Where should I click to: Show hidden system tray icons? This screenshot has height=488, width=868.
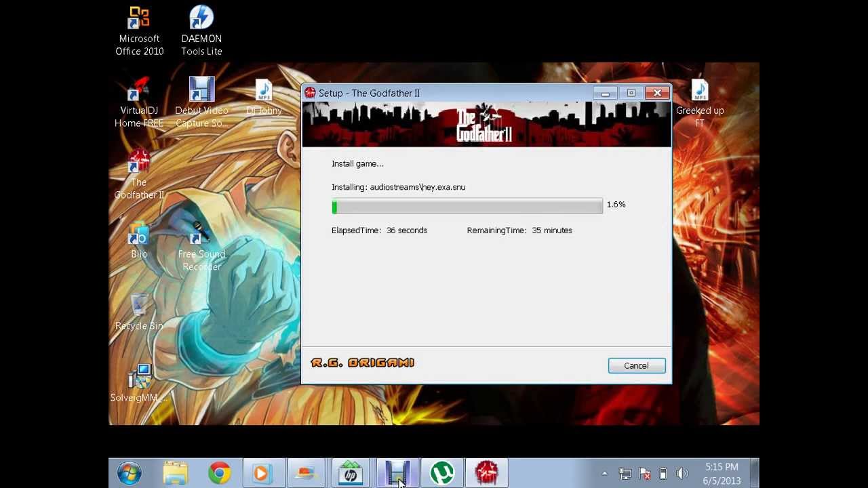tap(605, 474)
